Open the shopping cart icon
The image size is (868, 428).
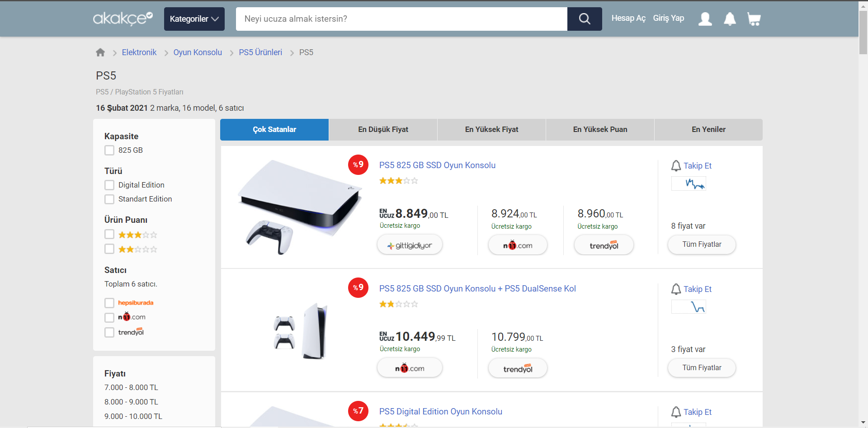point(754,19)
